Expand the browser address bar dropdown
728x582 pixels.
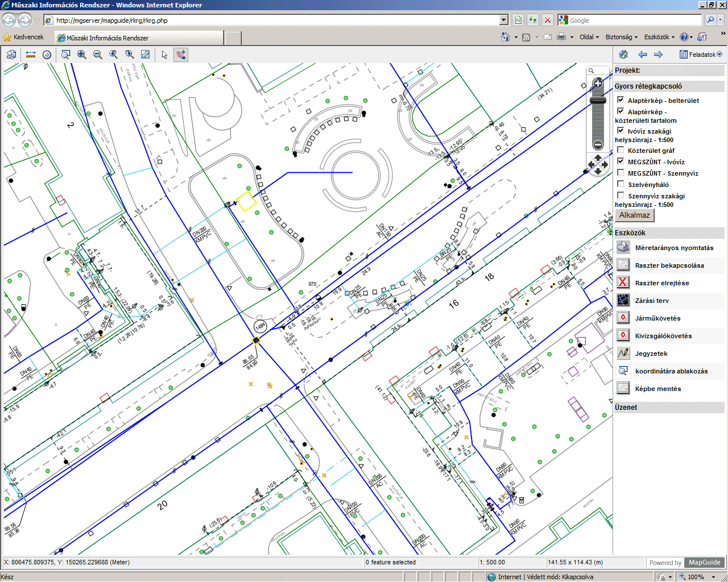pos(503,20)
